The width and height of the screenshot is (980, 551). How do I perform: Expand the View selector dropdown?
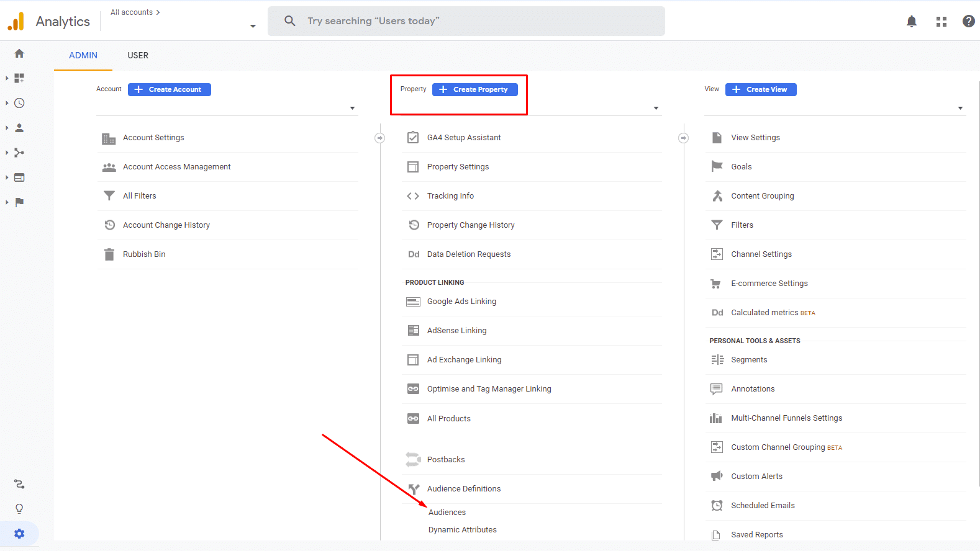coord(960,108)
